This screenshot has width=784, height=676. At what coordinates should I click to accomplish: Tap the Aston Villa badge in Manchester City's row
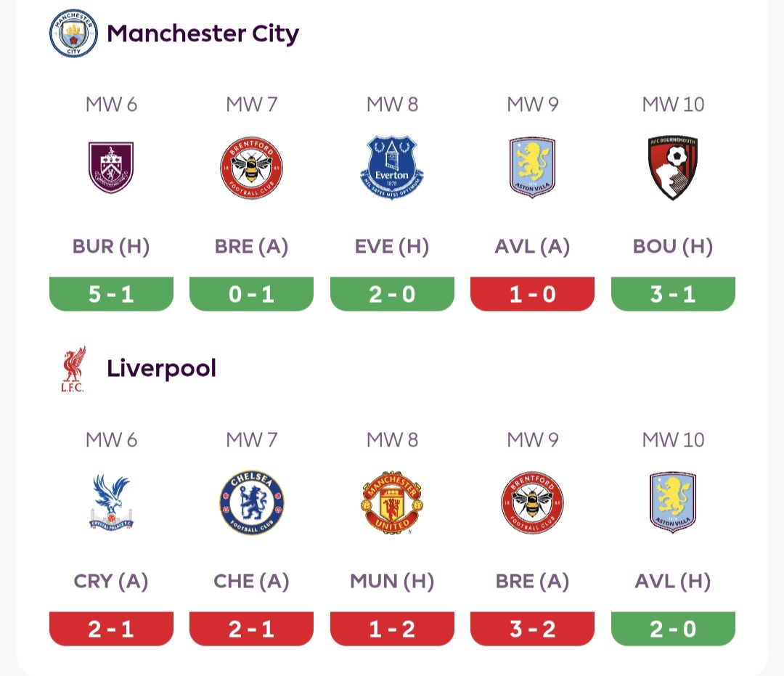tap(532, 168)
